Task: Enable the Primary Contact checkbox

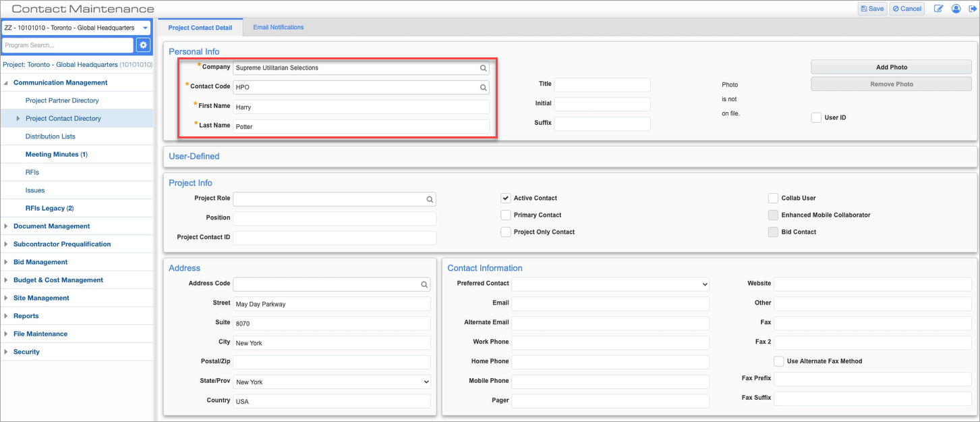Action: click(x=506, y=215)
